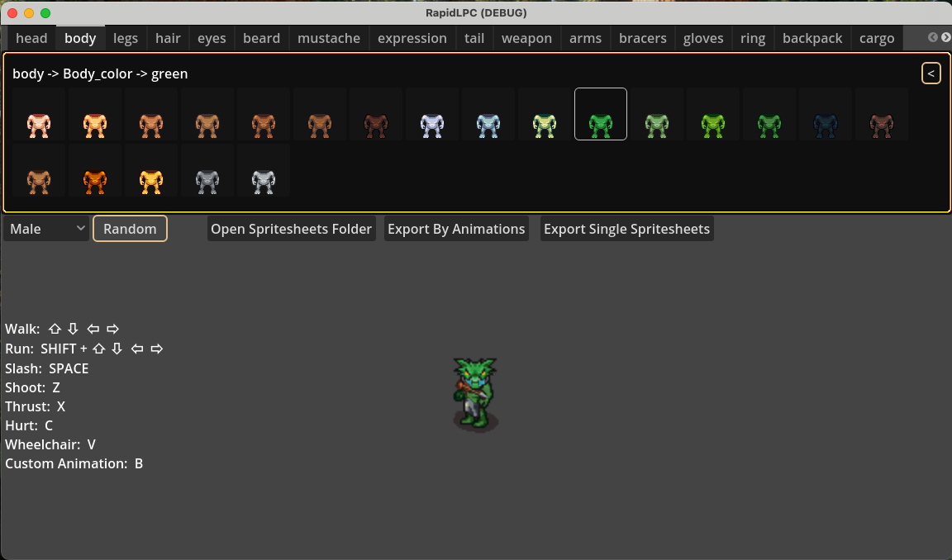Click the 'Custom Animation: B' hint text
This screenshot has height=560, width=952.
tap(74, 463)
